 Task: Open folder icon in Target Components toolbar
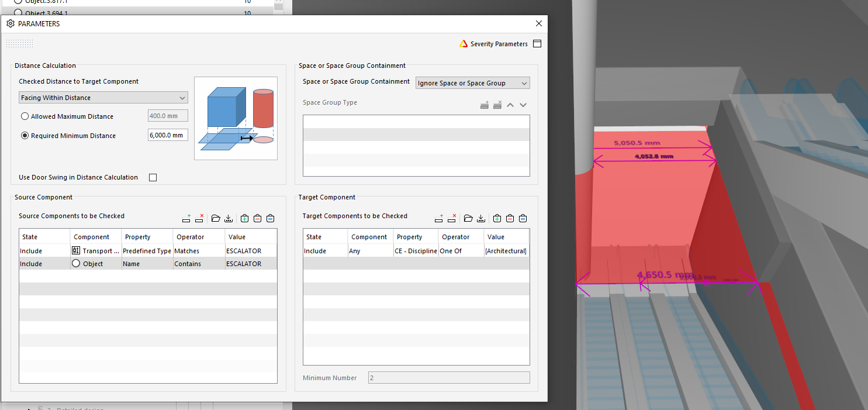pyautogui.click(x=468, y=218)
